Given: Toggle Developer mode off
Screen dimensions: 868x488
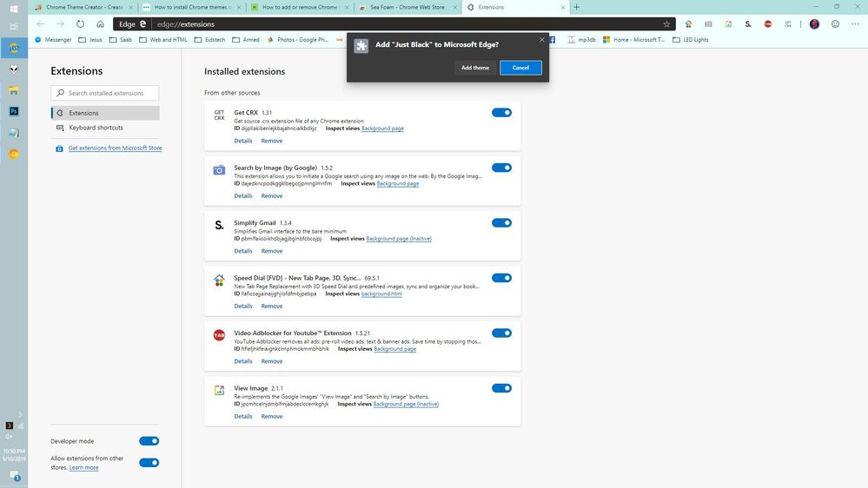Looking at the screenshot, I should click(x=149, y=441).
